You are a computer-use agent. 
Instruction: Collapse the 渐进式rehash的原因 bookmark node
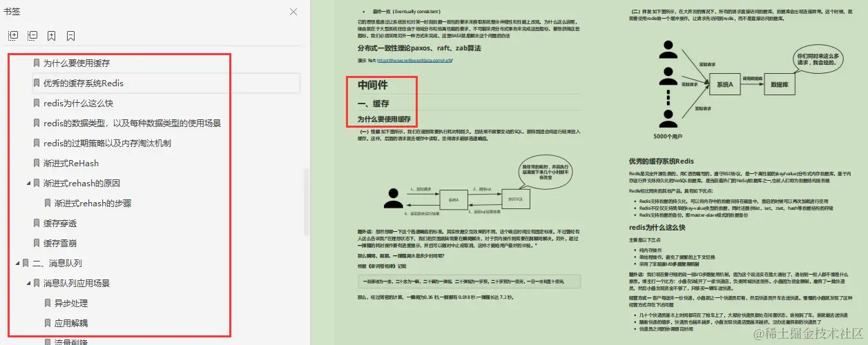(28, 183)
